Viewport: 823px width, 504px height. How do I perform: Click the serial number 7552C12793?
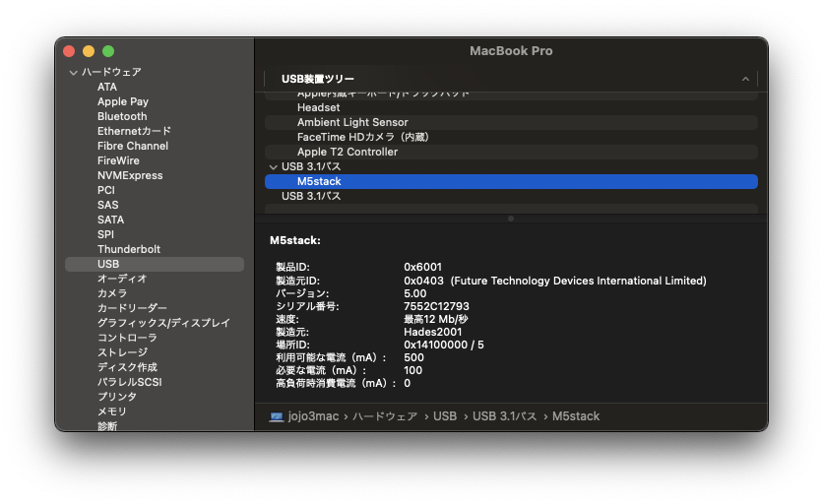tap(436, 306)
